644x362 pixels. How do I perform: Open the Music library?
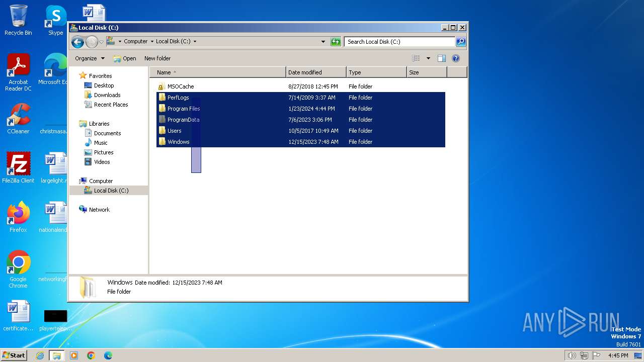[x=101, y=143]
